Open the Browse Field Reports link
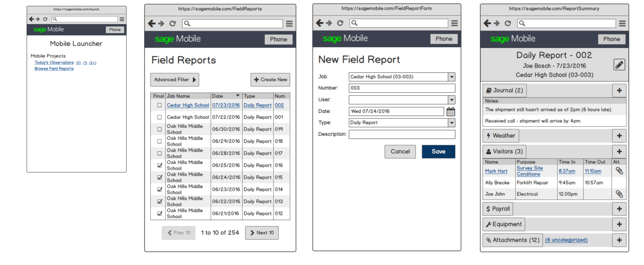This screenshot has width=644, height=265. point(54,69)
